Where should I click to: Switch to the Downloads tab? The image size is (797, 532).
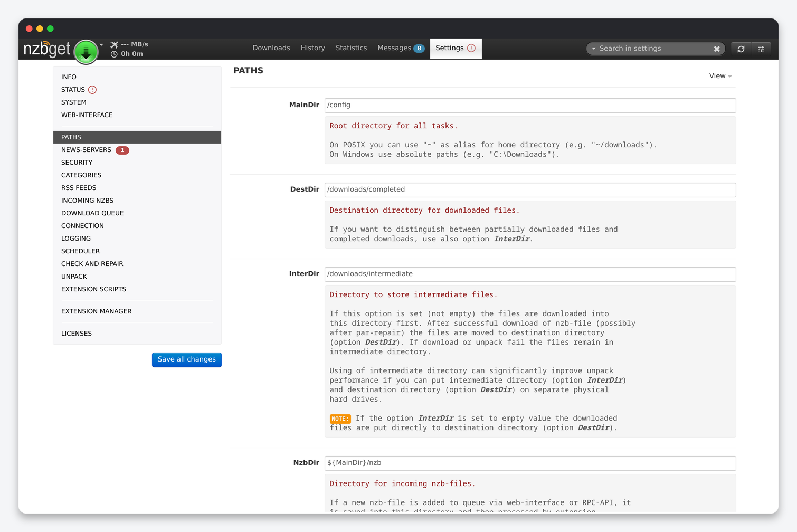[271, 48]
